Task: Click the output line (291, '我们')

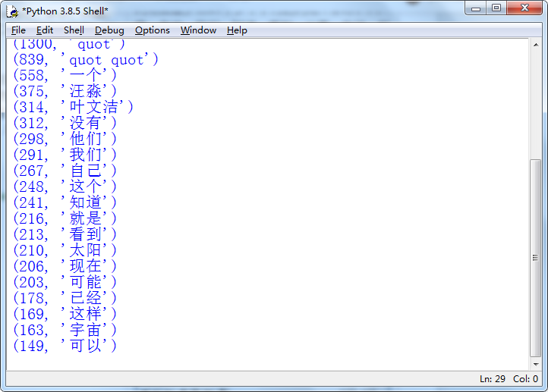Action: click(x=65, y=155)
